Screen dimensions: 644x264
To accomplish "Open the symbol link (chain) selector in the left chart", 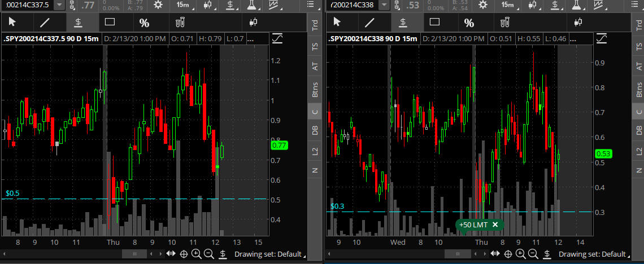I will tap(72, 5).
